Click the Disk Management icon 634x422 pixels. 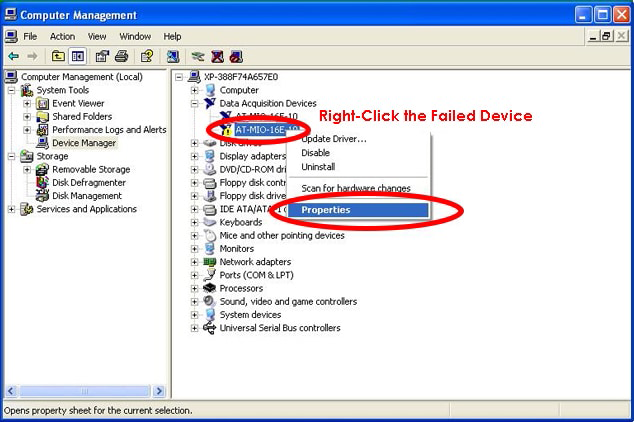42,196
